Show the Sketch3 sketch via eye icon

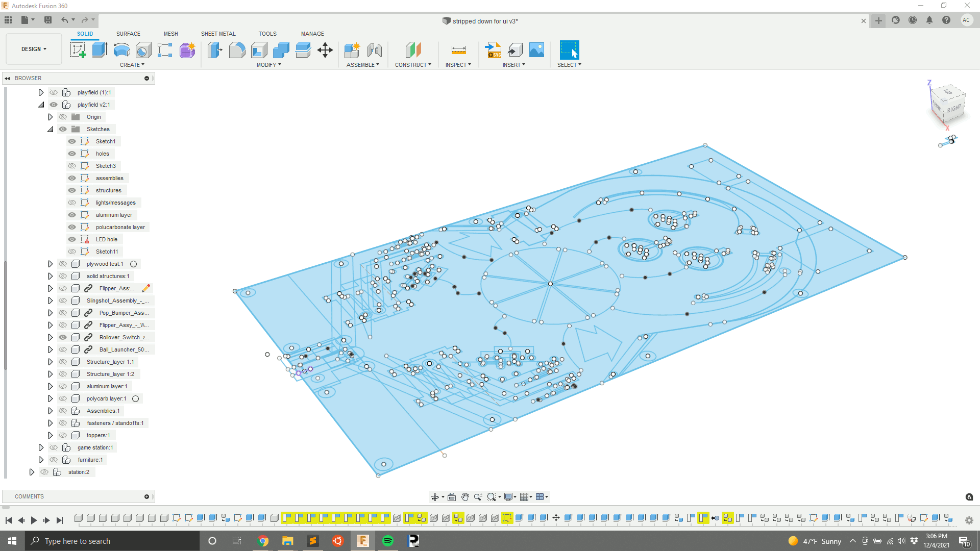[x=72, y=166]
